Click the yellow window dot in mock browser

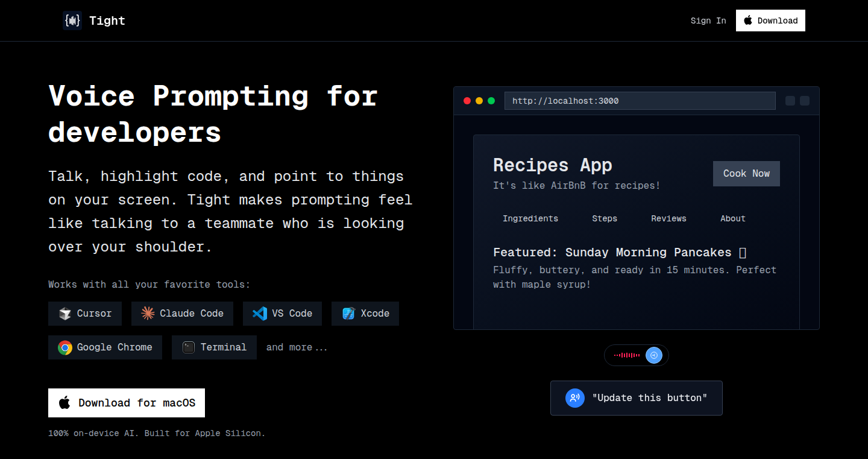[479, 101]
